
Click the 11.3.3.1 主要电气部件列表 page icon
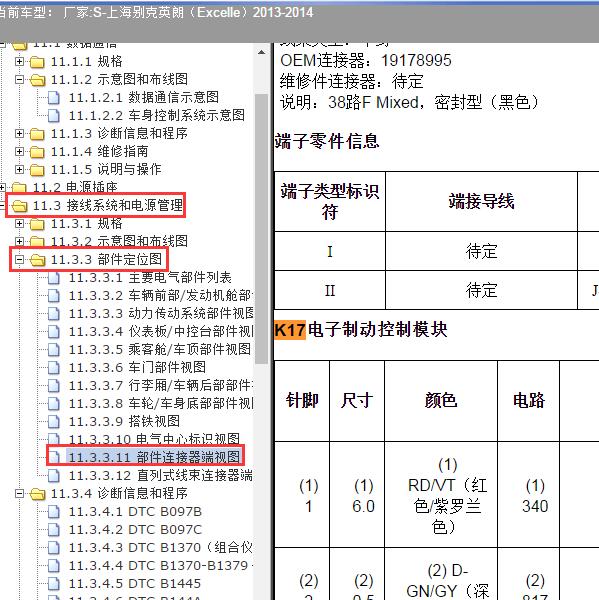pos(54,278)
